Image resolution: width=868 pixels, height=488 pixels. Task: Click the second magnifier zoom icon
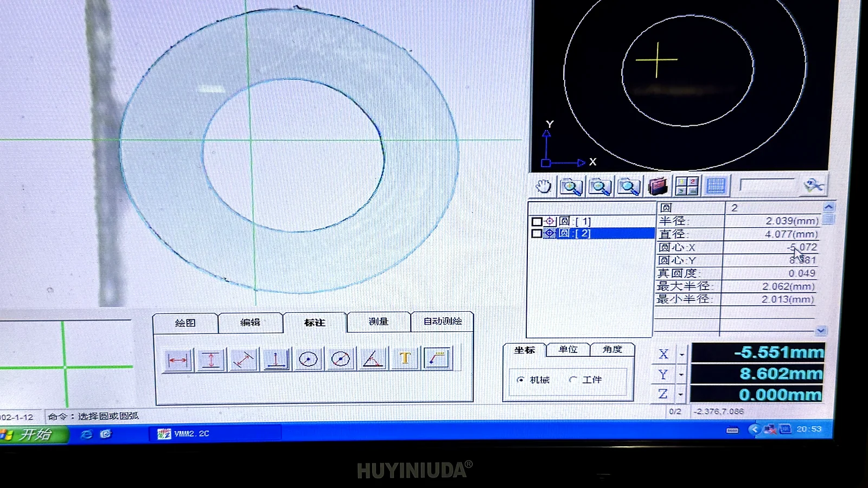coord(599,187)
